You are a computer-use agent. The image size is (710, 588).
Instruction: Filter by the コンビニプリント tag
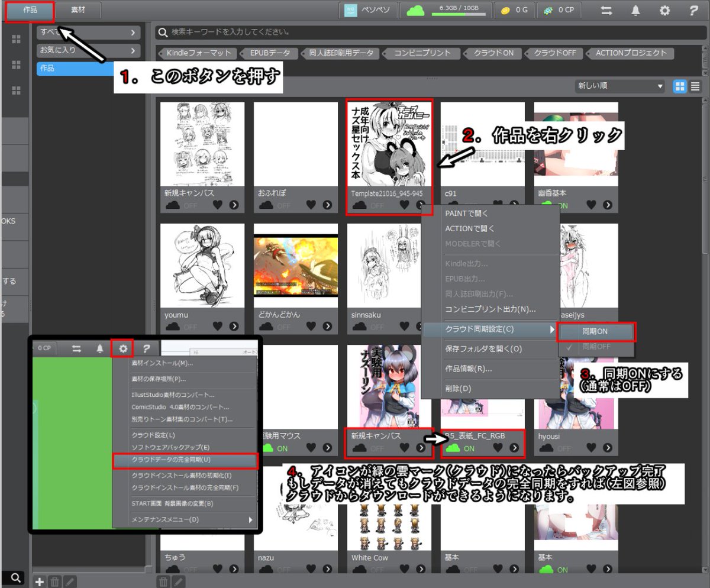click(x=422, y=53)
